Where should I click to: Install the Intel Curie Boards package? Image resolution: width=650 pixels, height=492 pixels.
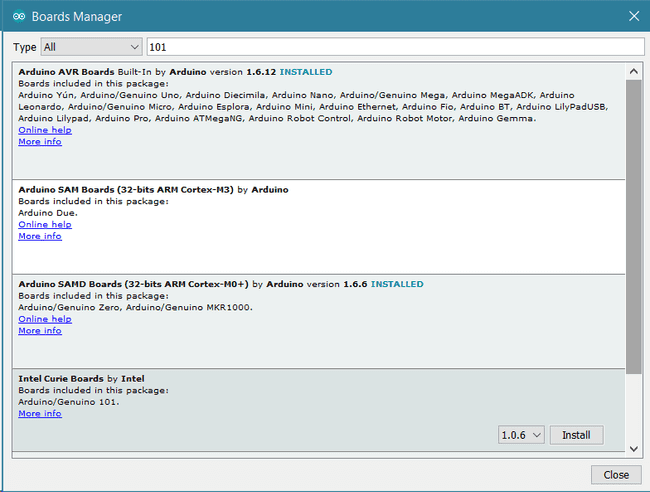pyautogui.click(x=576, y=435)
